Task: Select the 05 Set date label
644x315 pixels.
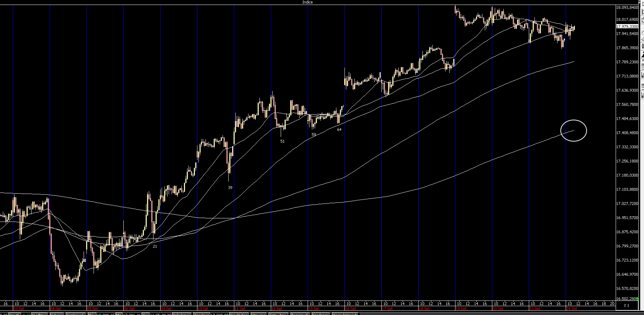Action: [x=92, y=309]
